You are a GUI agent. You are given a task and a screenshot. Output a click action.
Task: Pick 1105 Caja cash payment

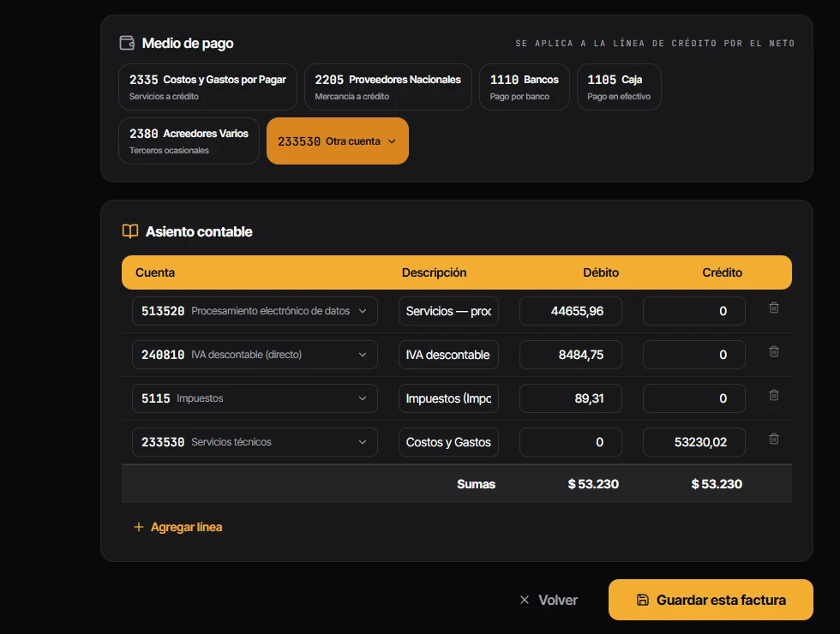click(x=619, y=87)
